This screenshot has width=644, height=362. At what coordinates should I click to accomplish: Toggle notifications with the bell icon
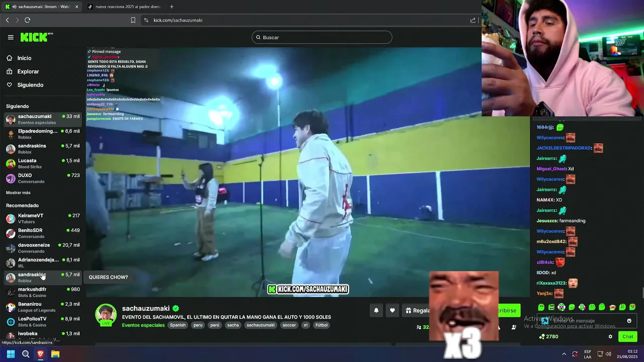376,311
